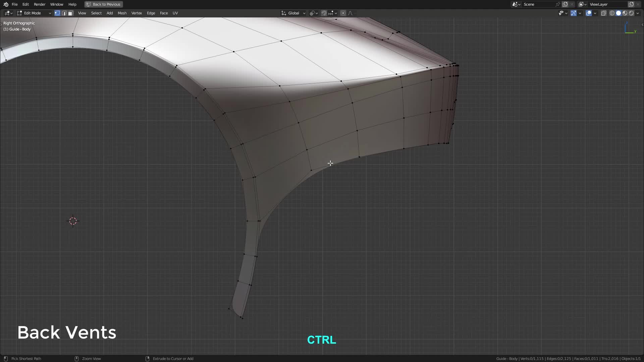
Task: Open the overlays options arrow
Action: coord(595,13)
